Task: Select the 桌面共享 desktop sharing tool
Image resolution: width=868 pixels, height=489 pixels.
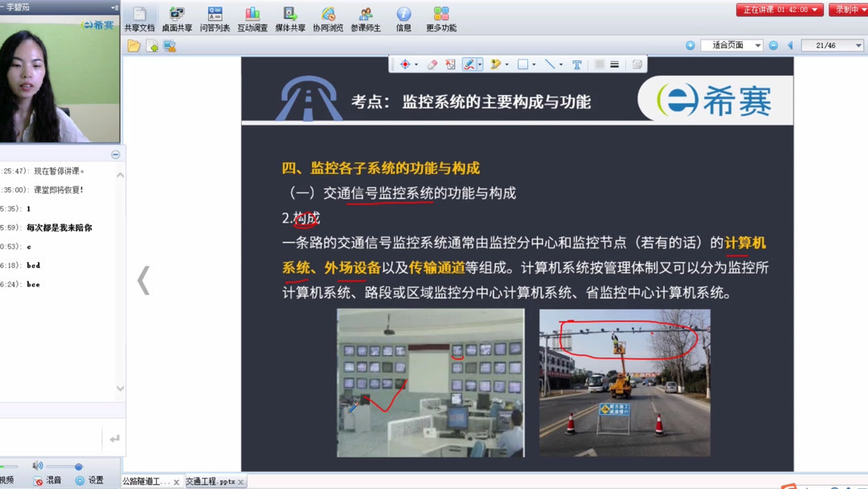Action: coord(177,16)
